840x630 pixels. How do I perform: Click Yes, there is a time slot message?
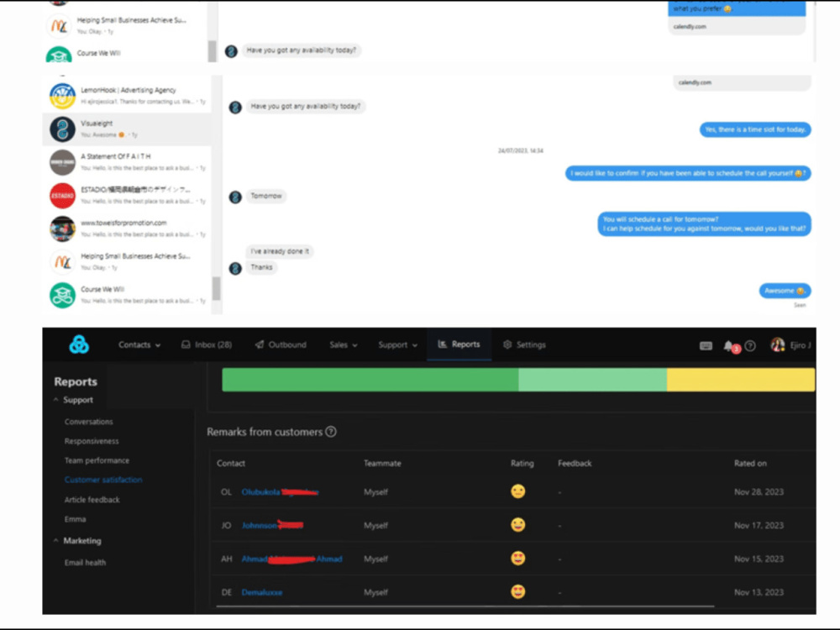point(755,129)
